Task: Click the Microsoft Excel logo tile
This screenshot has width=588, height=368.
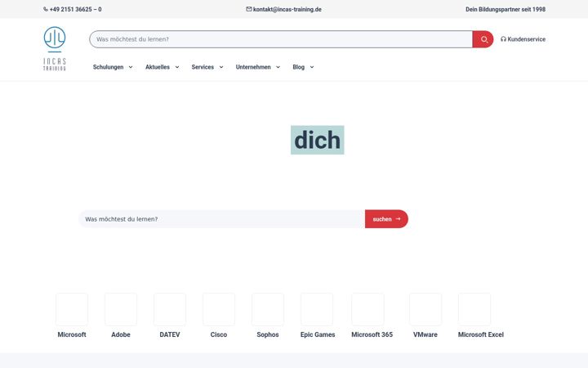Action: click(x=474, y=309)
